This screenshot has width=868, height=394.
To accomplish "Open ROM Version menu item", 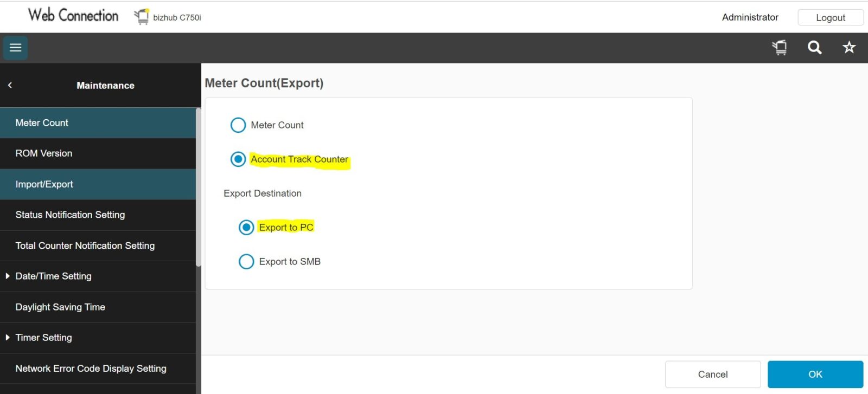I will click(x=44, y=153).
